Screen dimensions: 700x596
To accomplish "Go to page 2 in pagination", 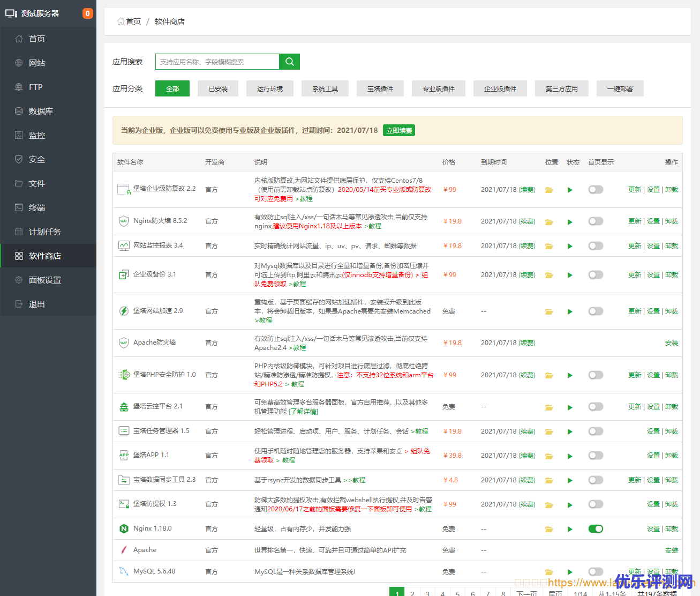I will tap(412, 593).
